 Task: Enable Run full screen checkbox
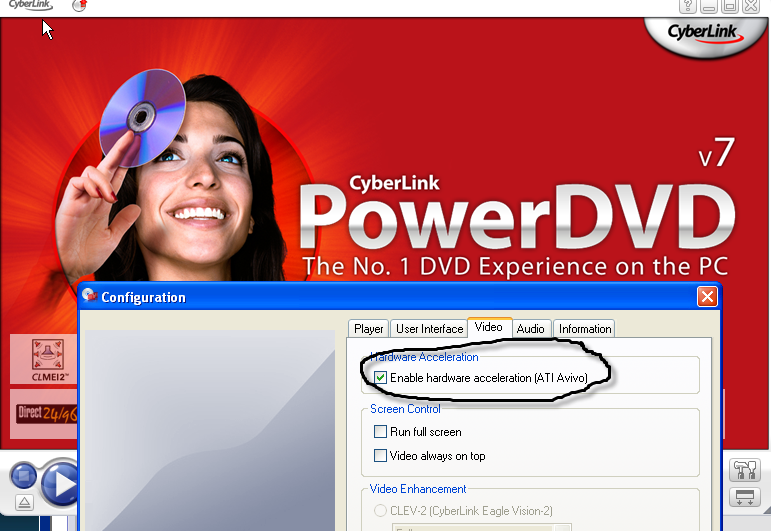coord(380,432)
